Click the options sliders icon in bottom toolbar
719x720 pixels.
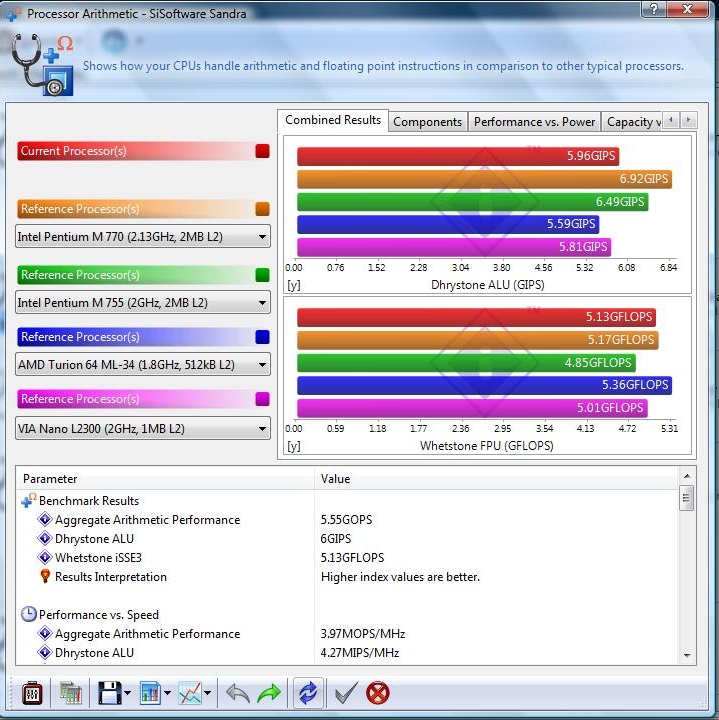click(x=33, y=693)
